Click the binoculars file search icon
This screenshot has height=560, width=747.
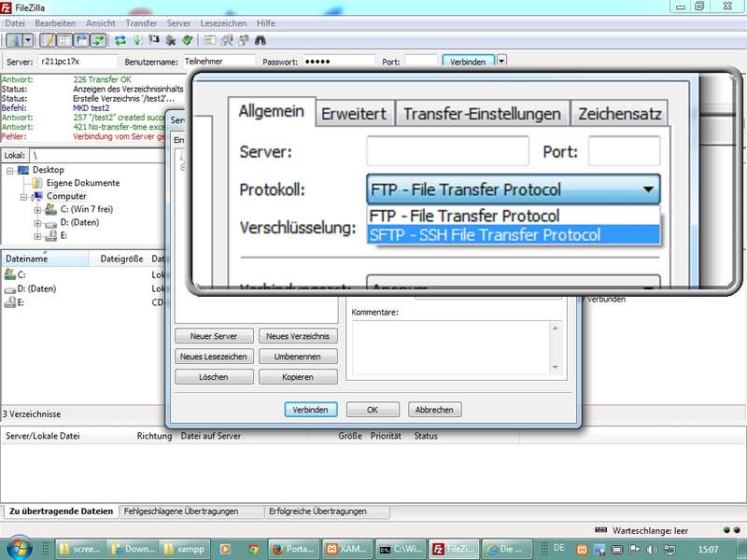pyautogui.click(x=261, y=40)
